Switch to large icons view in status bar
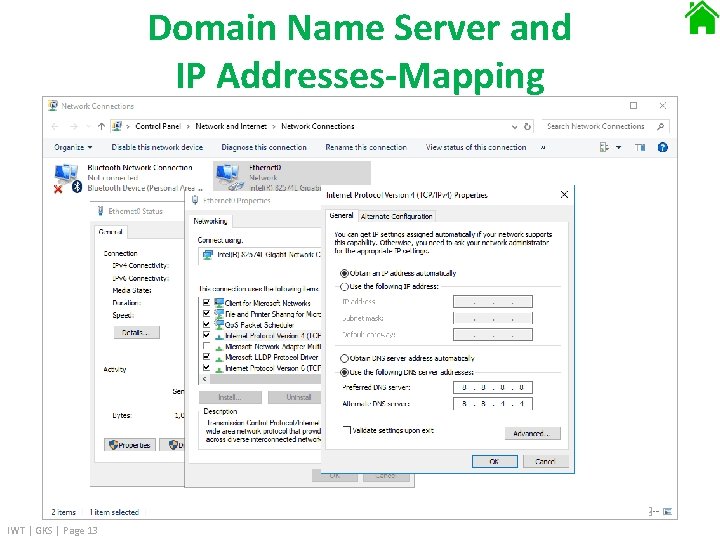The image size is (720, 540). 667,512
